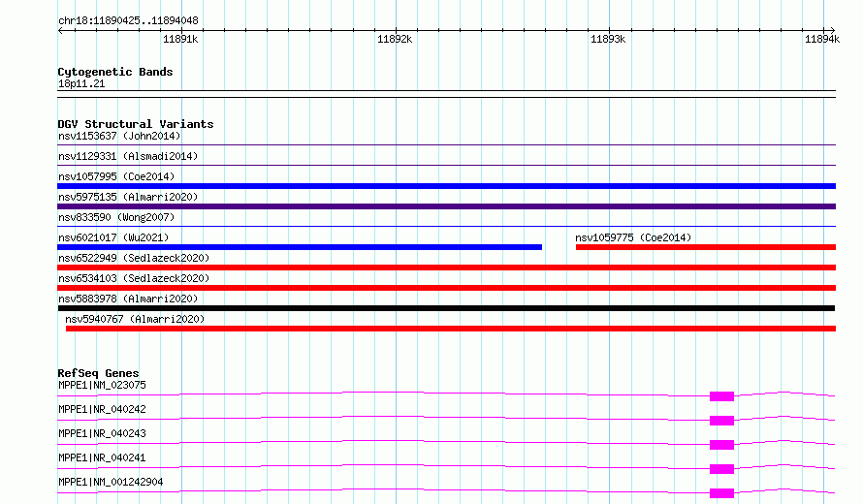Select the Cytogenetic Bands track title
Viewport: 863px width, 504px height.
115,72
